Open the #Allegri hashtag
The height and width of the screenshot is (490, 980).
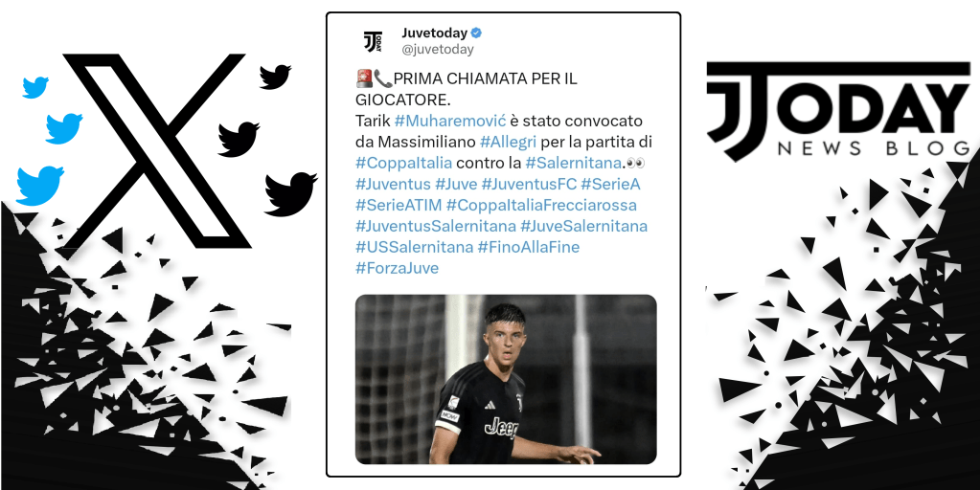click(508, 143)
